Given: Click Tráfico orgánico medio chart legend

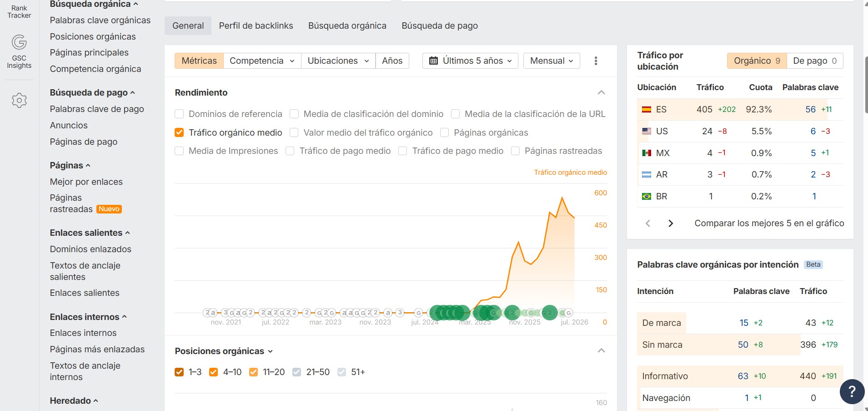Looking at the screenshot, I should [x=570, y=173].
